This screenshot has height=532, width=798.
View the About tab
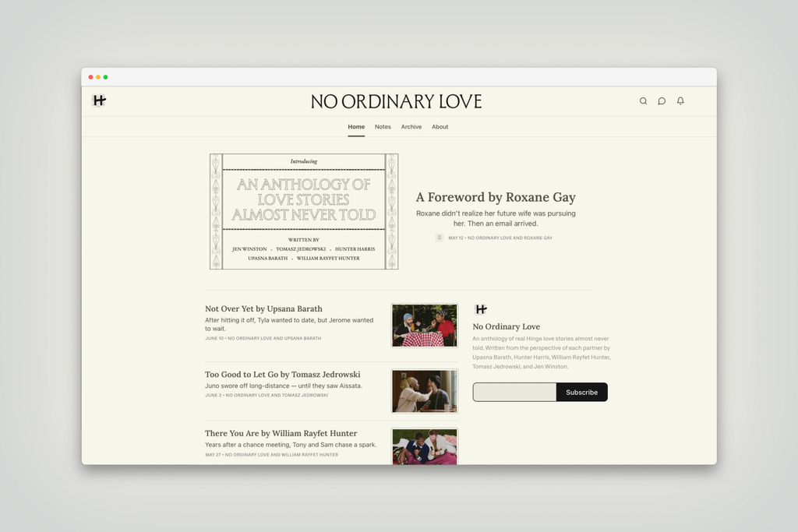(440, 126)
